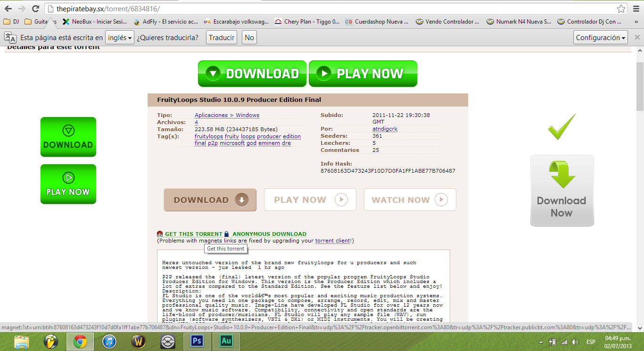Click the Traducir button
Image resolution: width=644 pixels, height=351 pixels.
222,38
